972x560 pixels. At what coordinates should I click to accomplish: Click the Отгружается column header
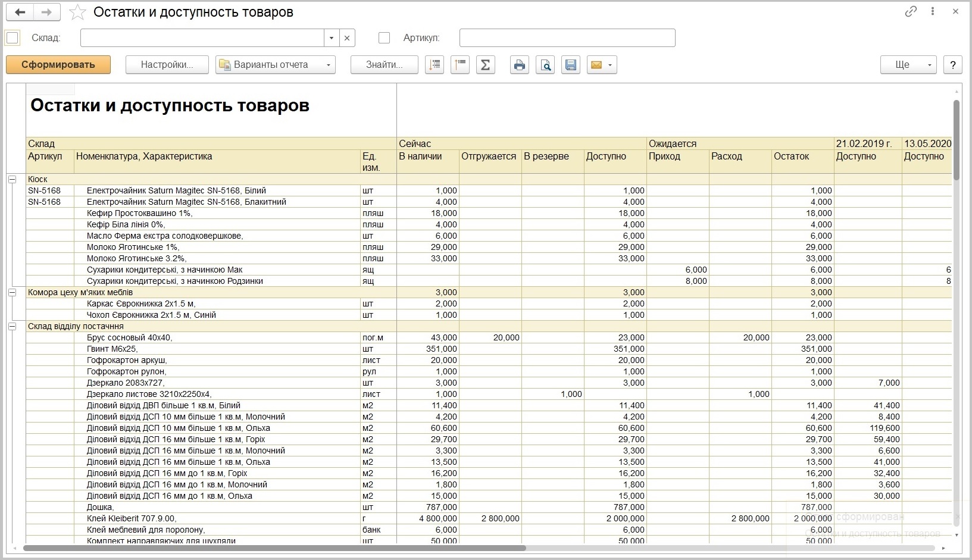coord(490,161)
